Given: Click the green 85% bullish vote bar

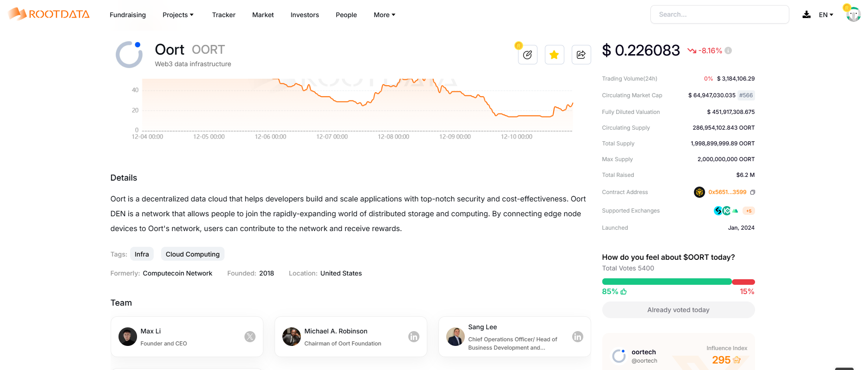Looking at the screenshot, I should point(667,282).
